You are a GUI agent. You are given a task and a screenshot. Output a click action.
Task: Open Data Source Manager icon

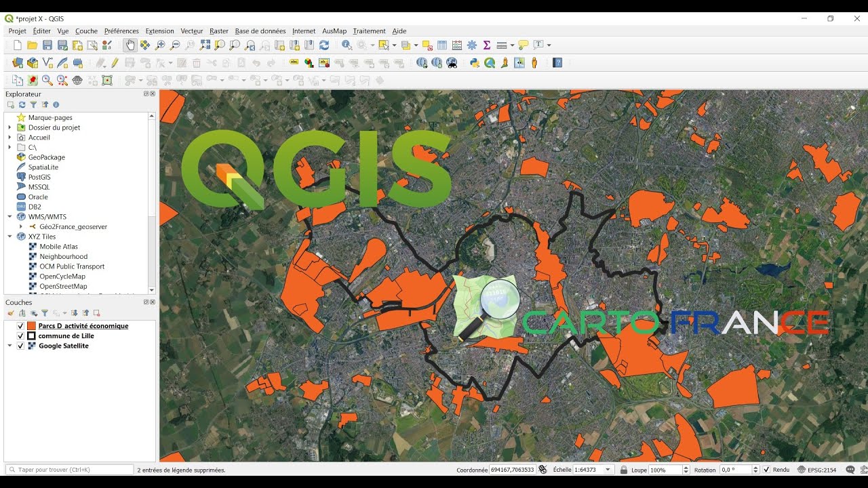point(18,63)
